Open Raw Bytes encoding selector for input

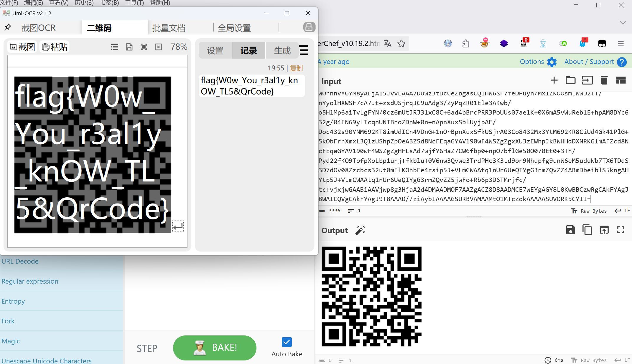(x=589, y=211)
